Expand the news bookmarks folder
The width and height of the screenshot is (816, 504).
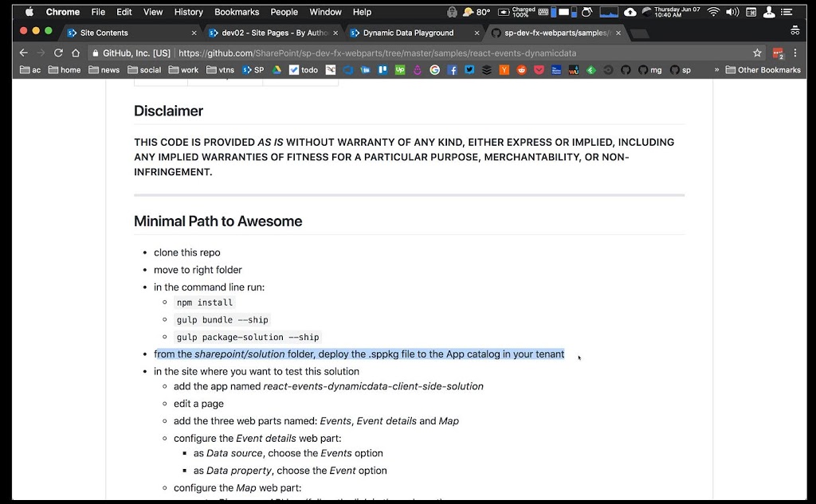pyautogui.click(x=104, y=70)
